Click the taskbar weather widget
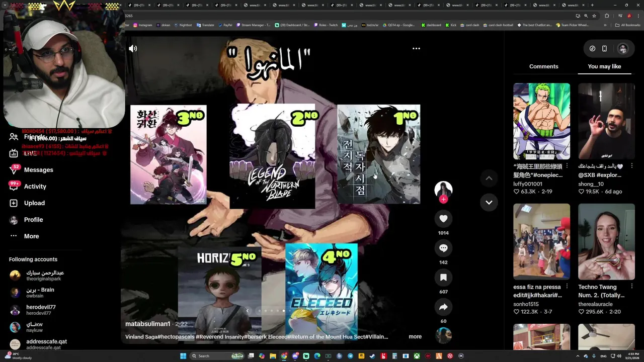The height and width of the screenshot is (362, 644). pos(18,356)
